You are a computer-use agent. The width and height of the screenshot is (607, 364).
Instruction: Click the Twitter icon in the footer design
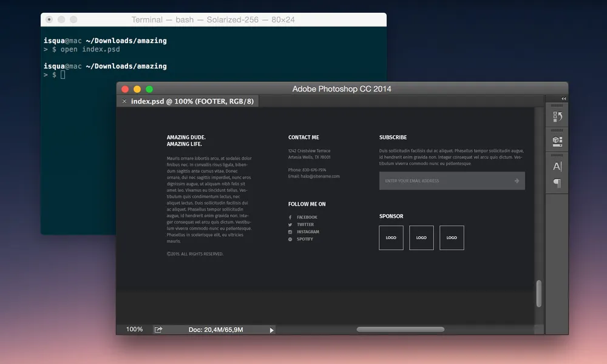point(290,224)
